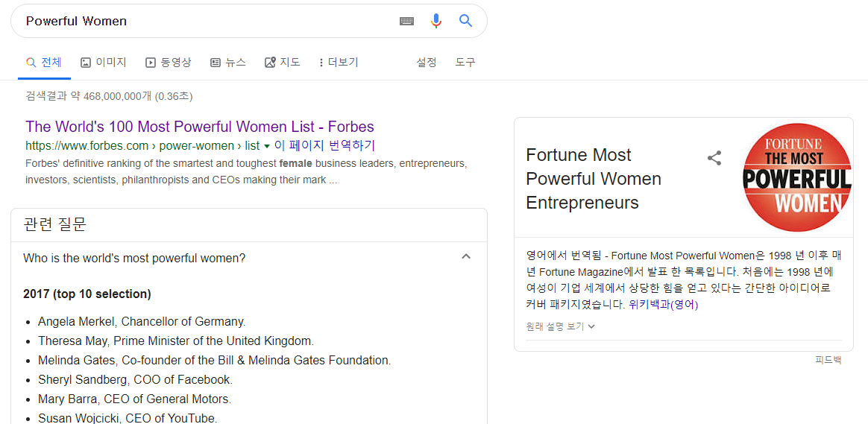Click 이 페이지 번역하기 translate link
The width and height of the screenshot is (868, 424).
pos(324,145)
